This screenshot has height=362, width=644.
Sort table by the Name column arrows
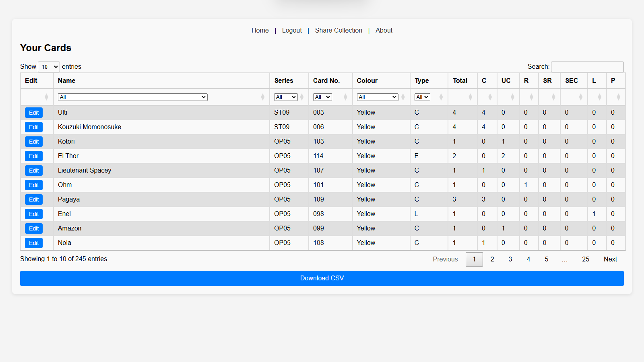[263, 97]
